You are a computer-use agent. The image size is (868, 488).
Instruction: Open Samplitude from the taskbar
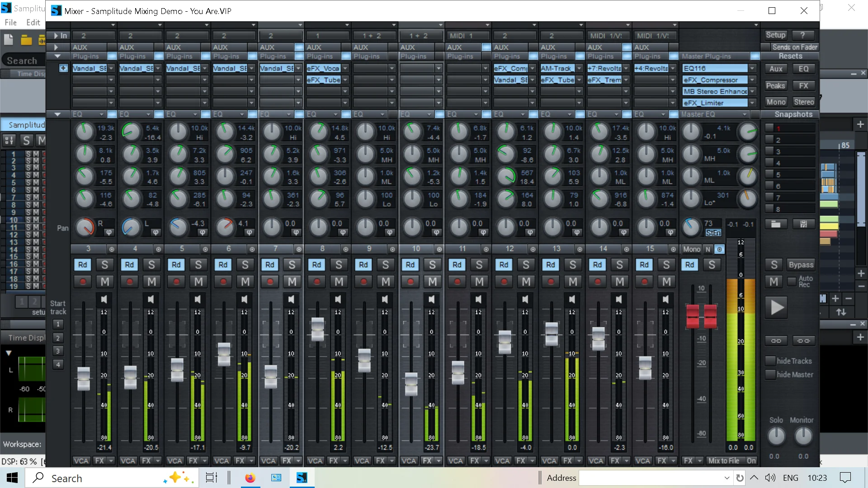coord(302,478)
